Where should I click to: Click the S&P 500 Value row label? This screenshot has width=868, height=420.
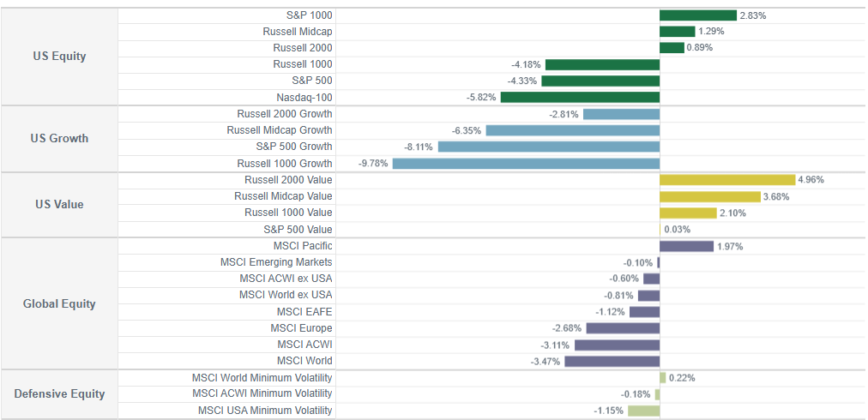click(298, 230)
